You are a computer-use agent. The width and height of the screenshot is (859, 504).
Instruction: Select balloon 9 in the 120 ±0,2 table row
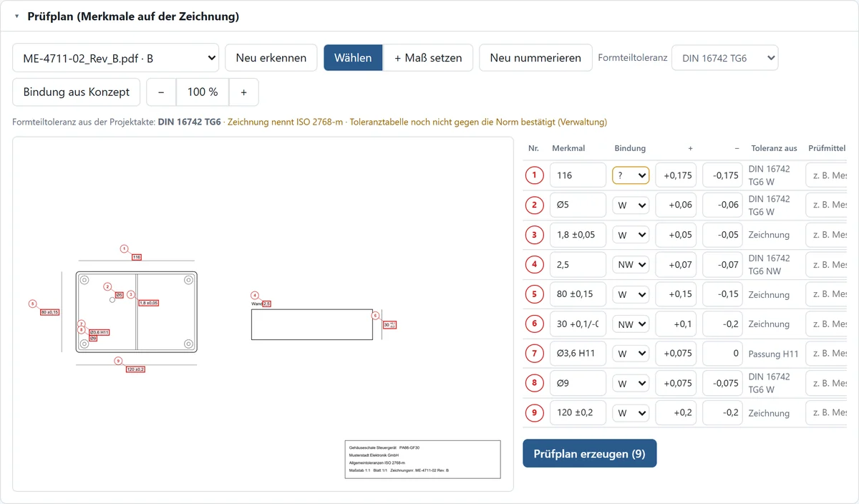534,413
